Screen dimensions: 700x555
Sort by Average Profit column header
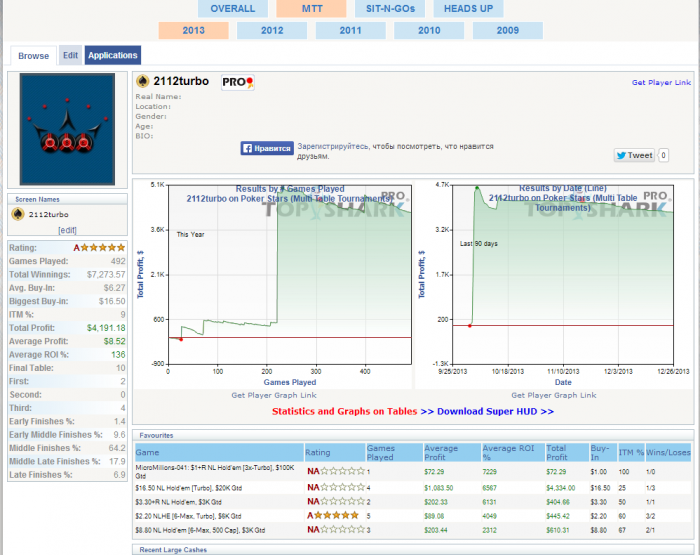[x=452, y=452]
